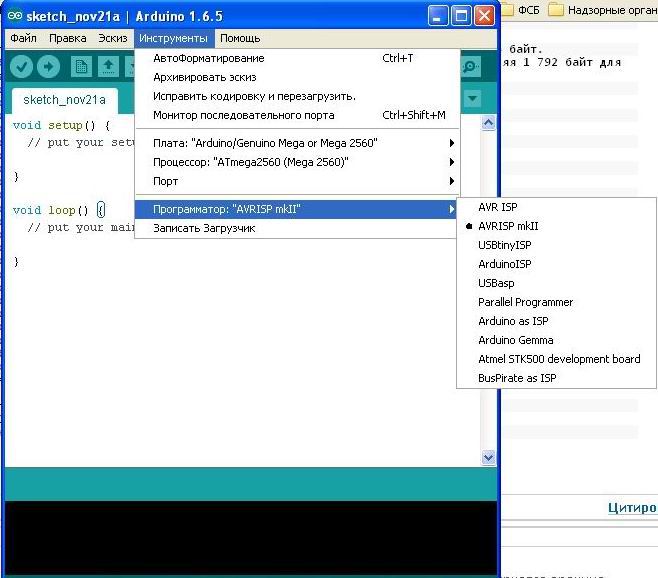This screenshot has width=658, height=578.
Task: Open the Правка menu
Action: click(68, 38)
